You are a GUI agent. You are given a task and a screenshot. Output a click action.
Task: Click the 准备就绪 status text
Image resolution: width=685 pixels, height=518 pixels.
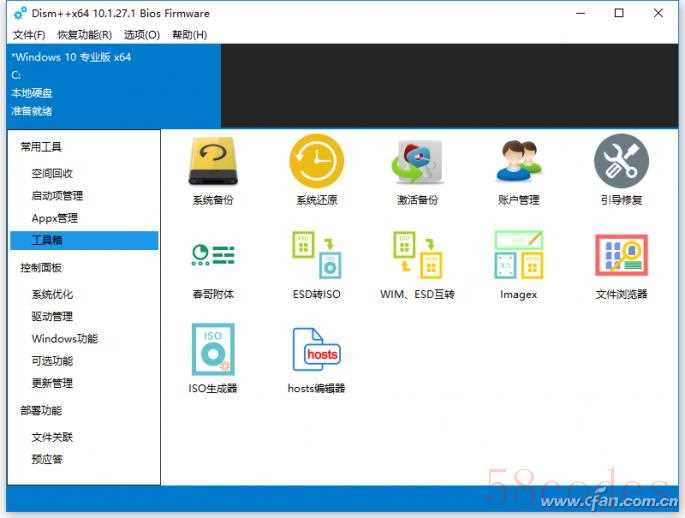32,111
